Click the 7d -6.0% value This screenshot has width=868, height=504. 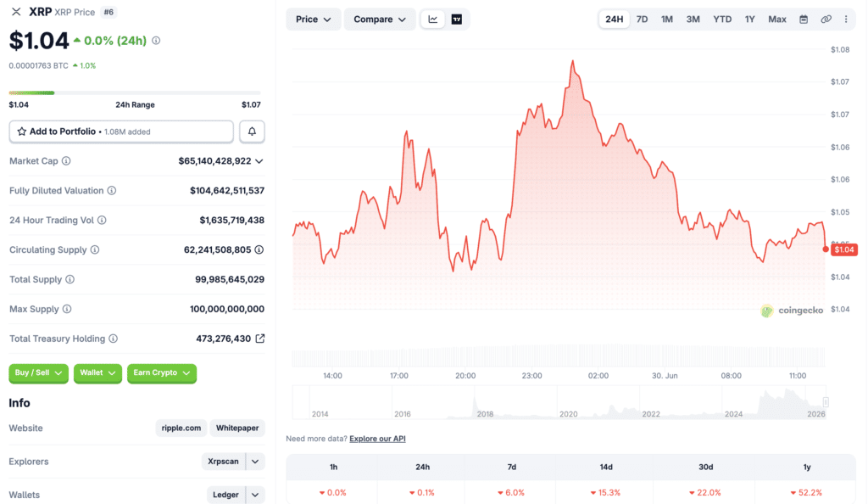(x=511, y=492)
